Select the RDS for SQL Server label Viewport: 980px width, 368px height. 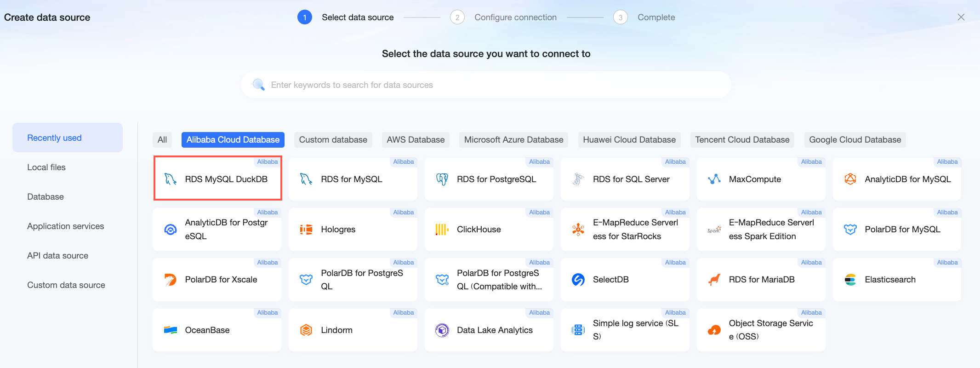(631, 179)
